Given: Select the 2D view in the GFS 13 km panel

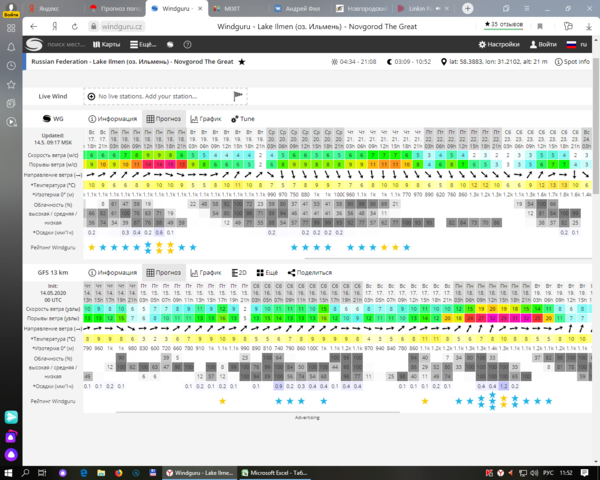Looking at the screenshot, I should [239, 272].
